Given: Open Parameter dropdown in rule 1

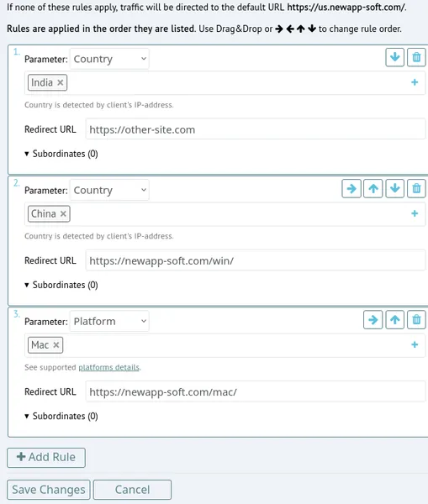Looking at the screenshot, I should click(109, 59).
